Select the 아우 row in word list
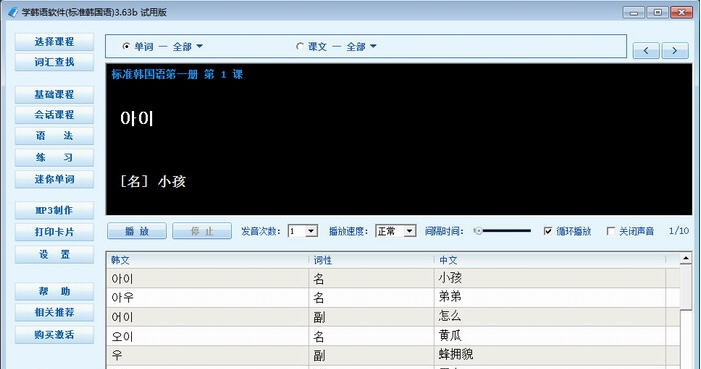The image size is (701, 369). click(393, 297)
